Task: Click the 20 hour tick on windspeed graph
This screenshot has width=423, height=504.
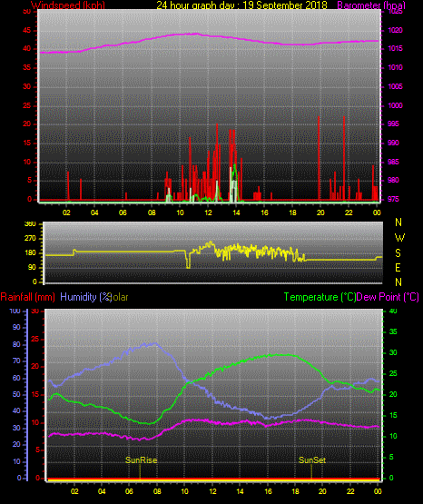Action: pyautogui.click(x=320, y=212)
